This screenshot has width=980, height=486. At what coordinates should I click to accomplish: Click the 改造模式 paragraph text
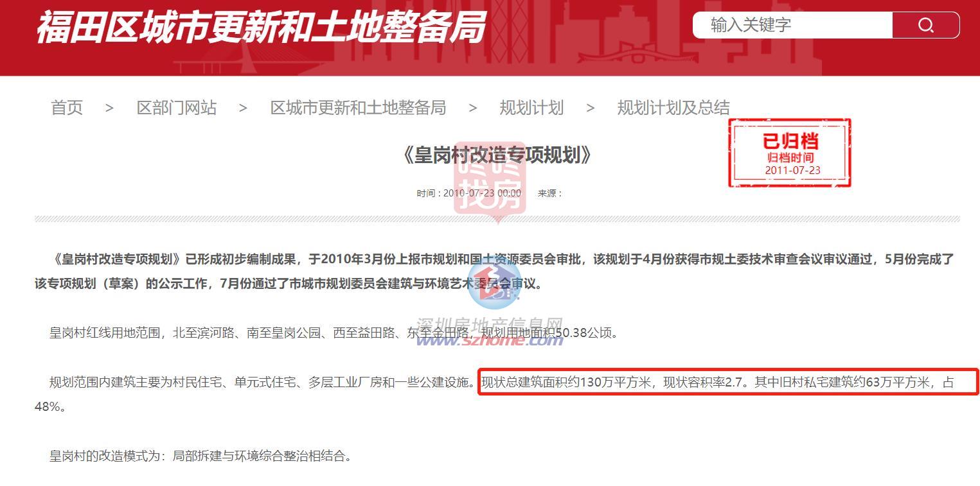(x=202, y=456)
